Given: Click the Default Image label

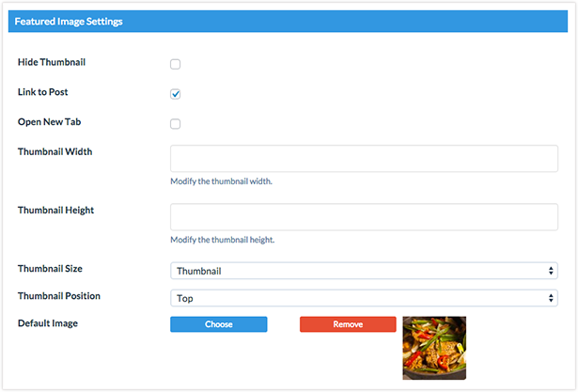Looking at the screenshot, I should (x=48, y=323).
